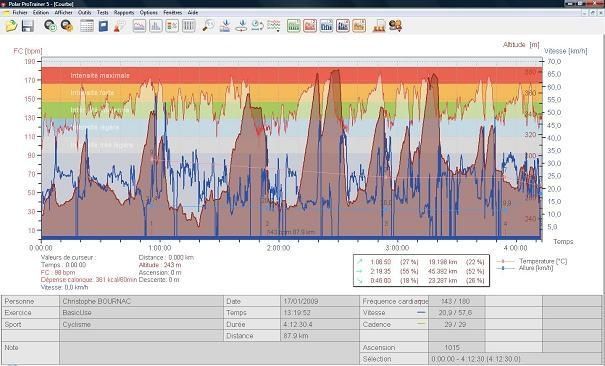Click the heart rate value 143 / 180
Image resolution: width=605 pixels, height=366 pixels.
pyautogui.click(x=457, y=301)
